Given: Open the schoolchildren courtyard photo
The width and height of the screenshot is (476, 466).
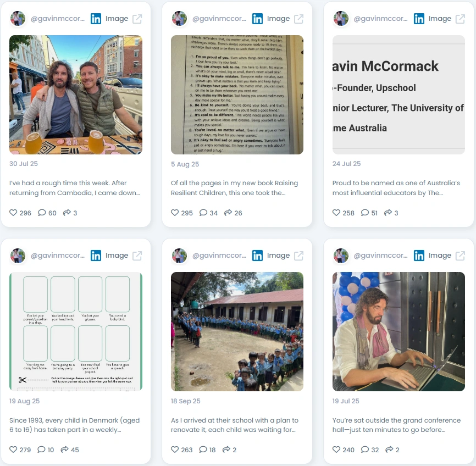Looking at the screenshot, I should [x=237, y=331].
